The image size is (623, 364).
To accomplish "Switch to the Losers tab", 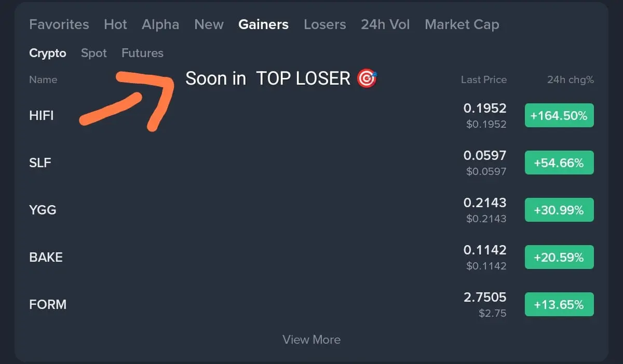I will pyautogui.click(x=324, y=24).
